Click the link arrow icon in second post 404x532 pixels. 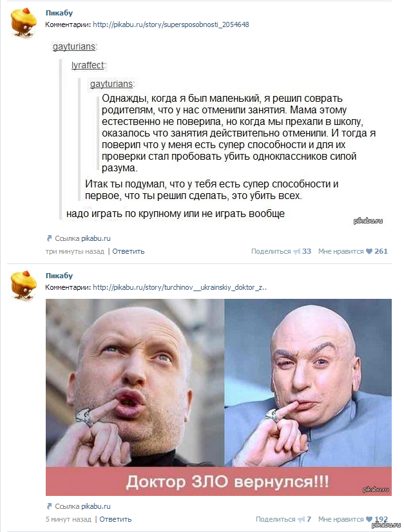49,506
